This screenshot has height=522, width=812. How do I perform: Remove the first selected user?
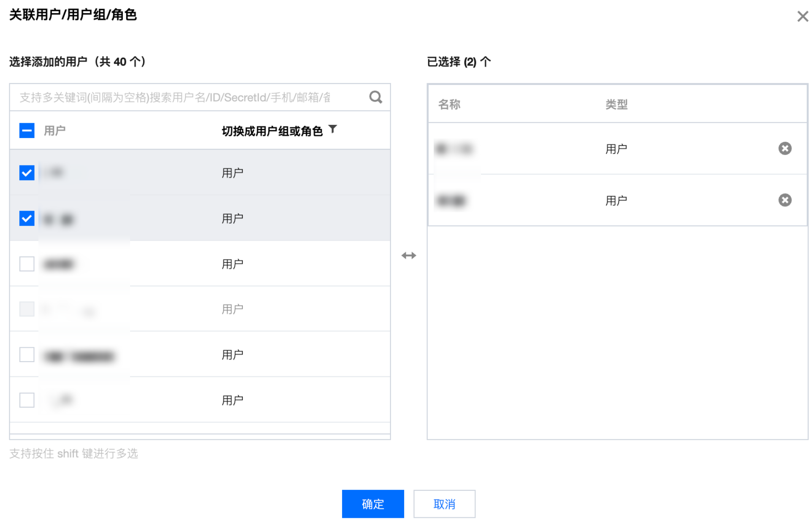click(x=785, y=149)
